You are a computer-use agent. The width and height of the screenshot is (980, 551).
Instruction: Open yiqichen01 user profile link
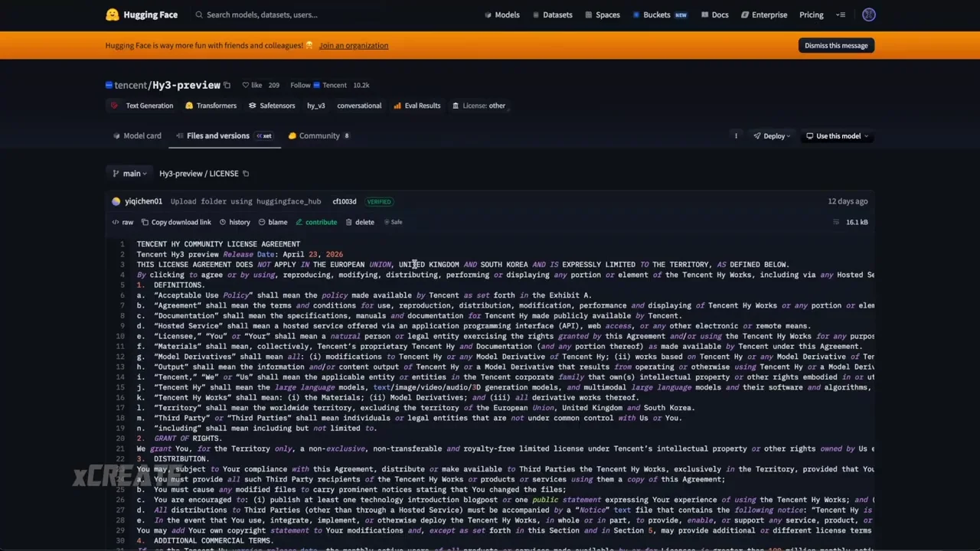click(x=143, y=201)
